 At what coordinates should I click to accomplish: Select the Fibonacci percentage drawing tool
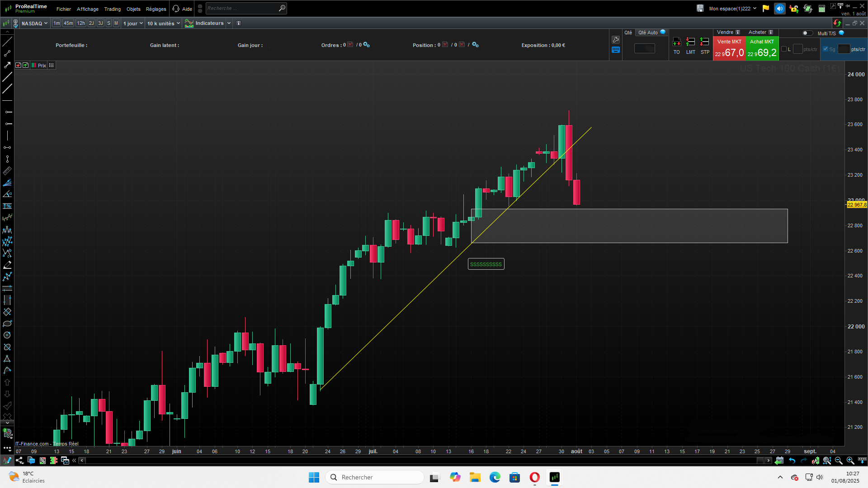coord(7,206)
